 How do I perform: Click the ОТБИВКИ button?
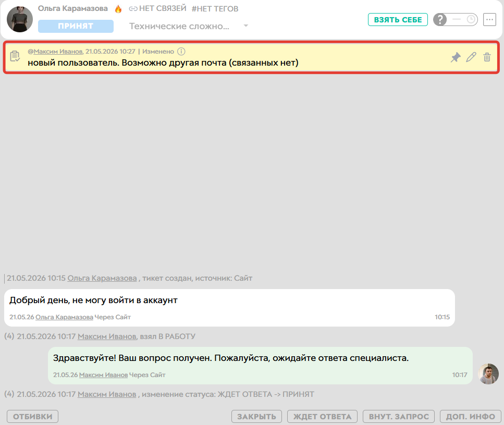tap(32, 416)
